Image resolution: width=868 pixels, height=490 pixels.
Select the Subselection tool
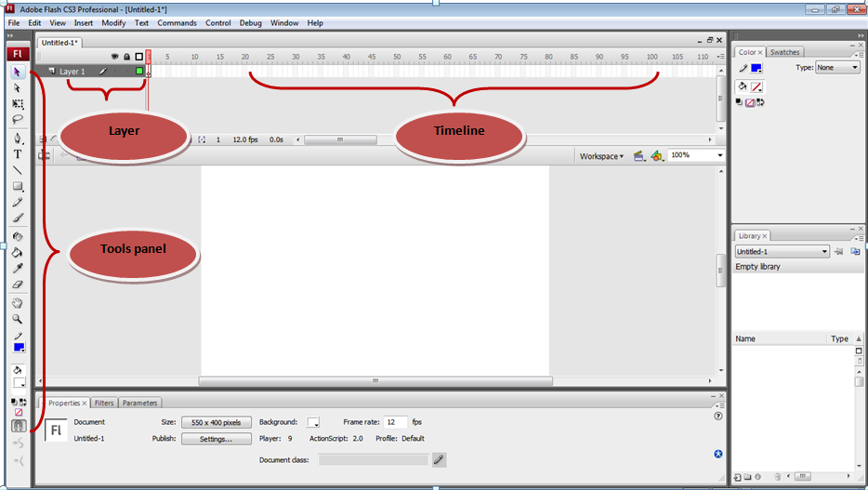17,88
